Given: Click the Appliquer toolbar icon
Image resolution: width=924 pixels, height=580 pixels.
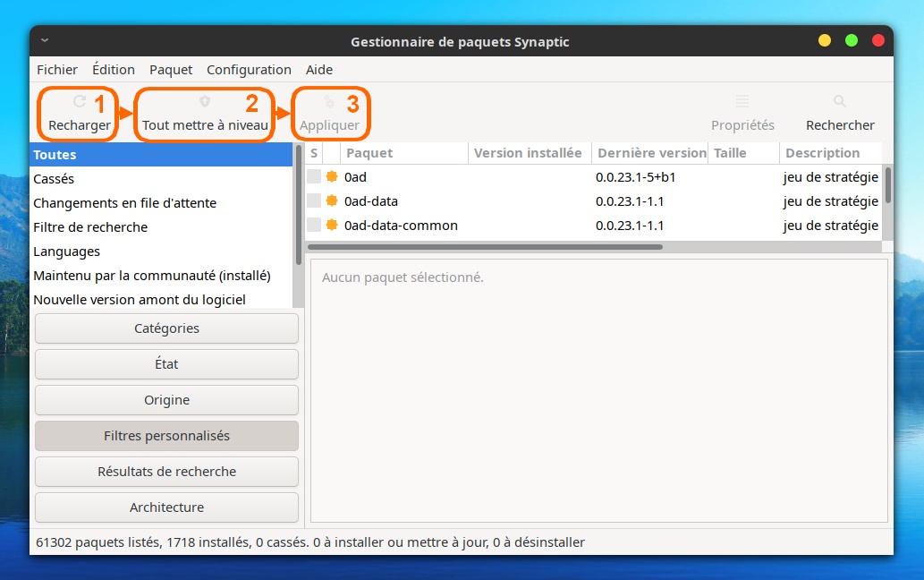Looking at the screenshot, I should click(x=329, y=102).
